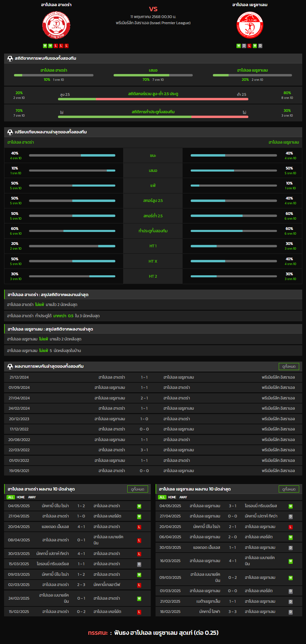Click W badge on Jerusalem's 04/05/2025 match row

(x=291, y=506)
